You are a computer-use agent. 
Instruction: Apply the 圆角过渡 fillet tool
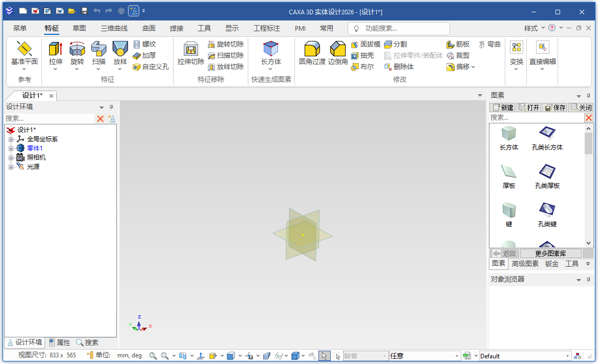click(x=312, y=53)
